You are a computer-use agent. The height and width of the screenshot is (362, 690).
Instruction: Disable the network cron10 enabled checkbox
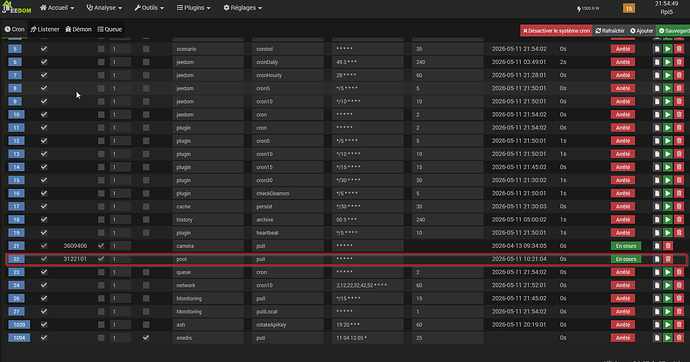[x=44, y=285]
